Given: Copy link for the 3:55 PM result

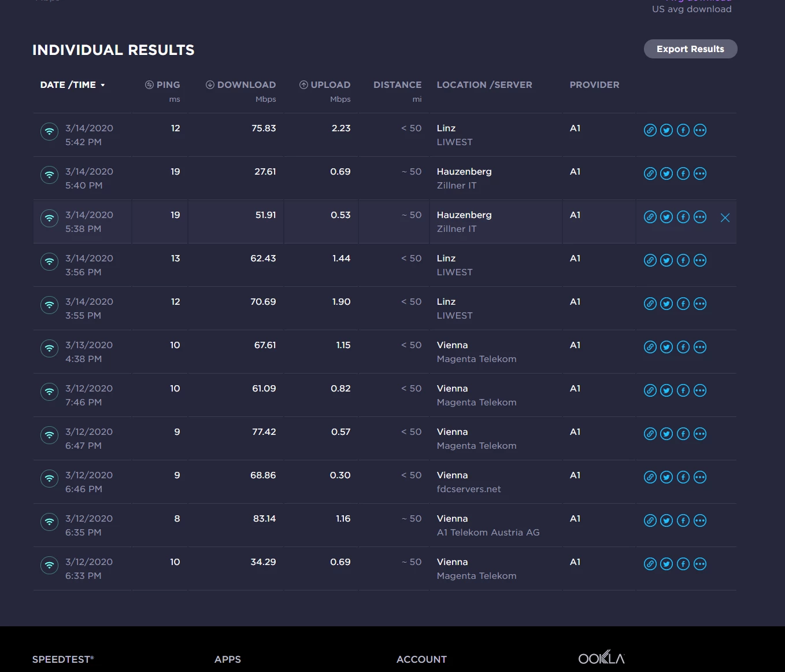Looking at the screenshot, I should (x=650, y=304).
